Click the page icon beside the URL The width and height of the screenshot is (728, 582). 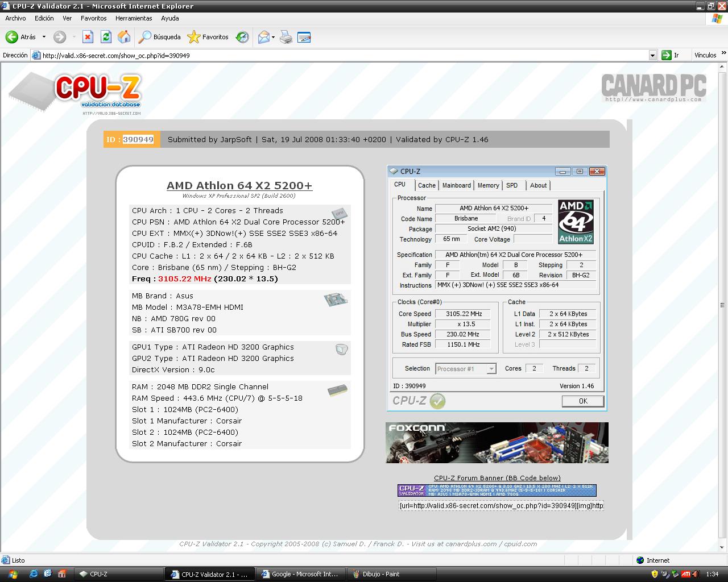coord(36,55)
